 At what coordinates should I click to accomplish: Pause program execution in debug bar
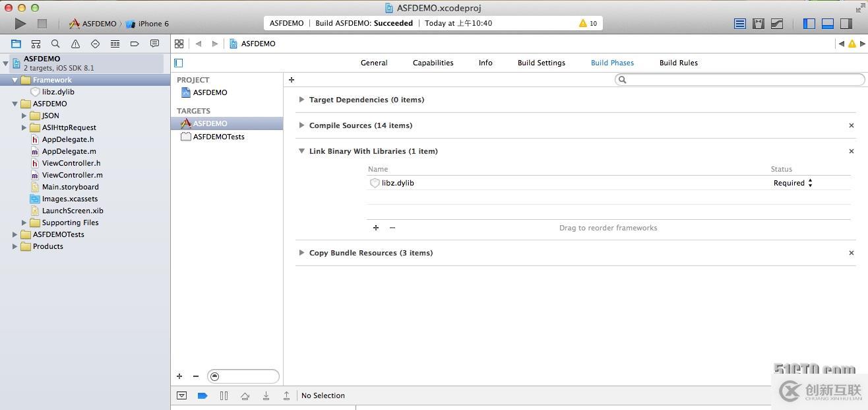tap(224, 395)
